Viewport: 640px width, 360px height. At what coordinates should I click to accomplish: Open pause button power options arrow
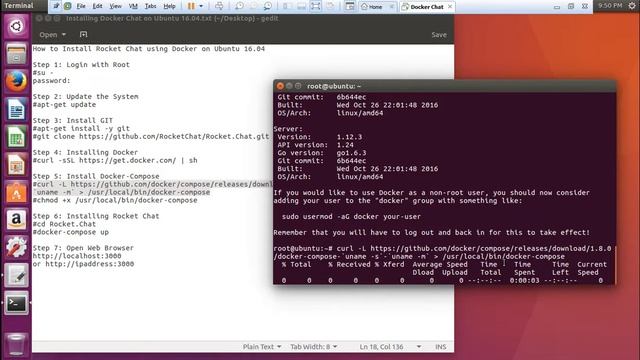[x=201, y=6]
